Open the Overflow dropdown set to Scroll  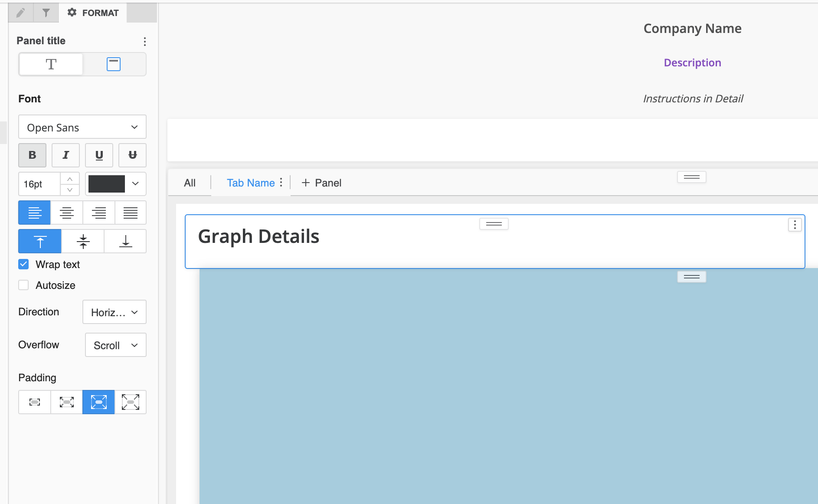[115, 345]
